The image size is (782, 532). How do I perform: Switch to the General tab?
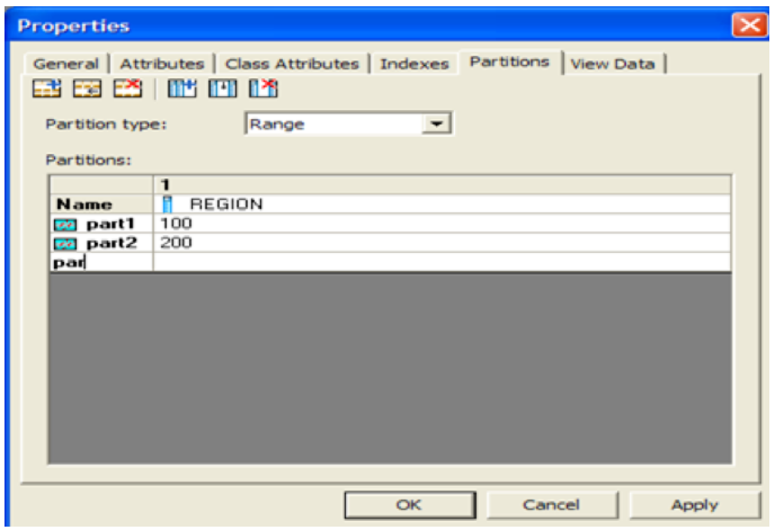66,64
